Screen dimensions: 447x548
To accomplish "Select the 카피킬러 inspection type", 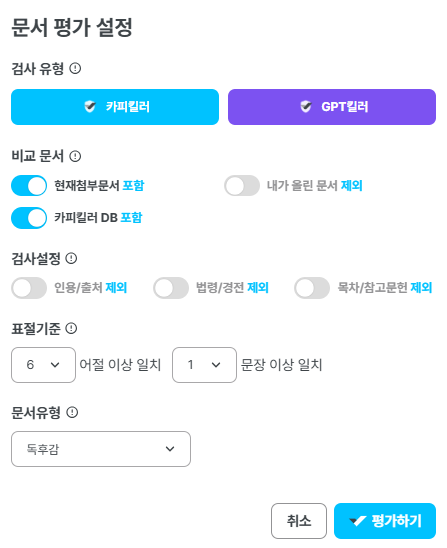I will [115, 107].
